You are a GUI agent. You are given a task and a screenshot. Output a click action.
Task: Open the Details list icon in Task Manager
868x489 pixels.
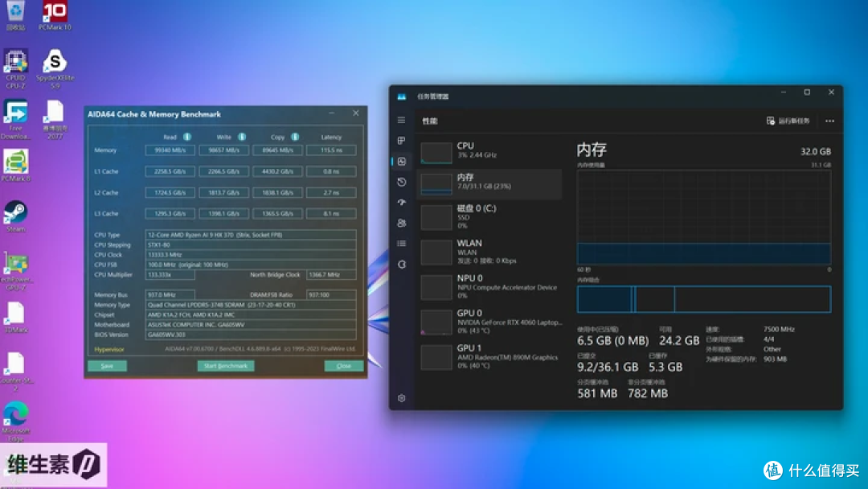click(x=402, y=243)
